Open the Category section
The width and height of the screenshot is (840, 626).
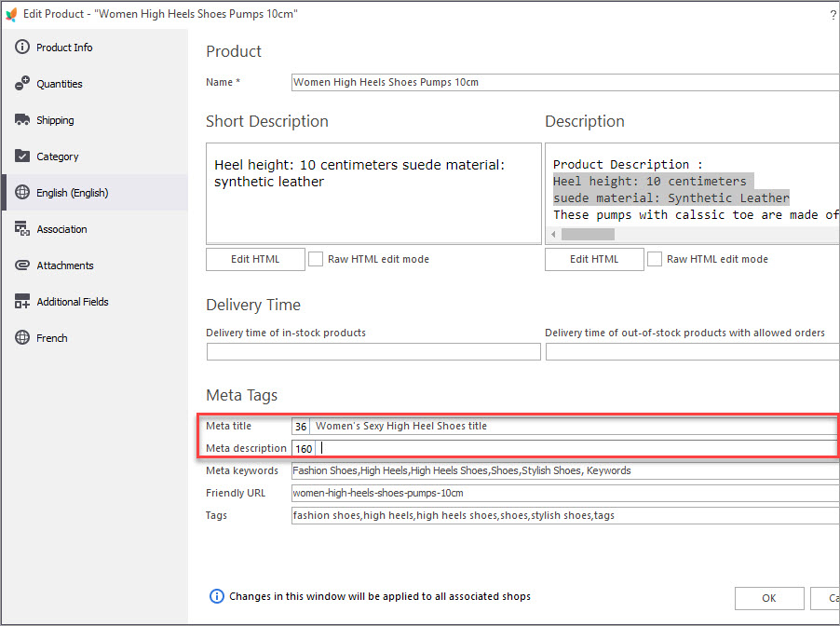point(95,156)
